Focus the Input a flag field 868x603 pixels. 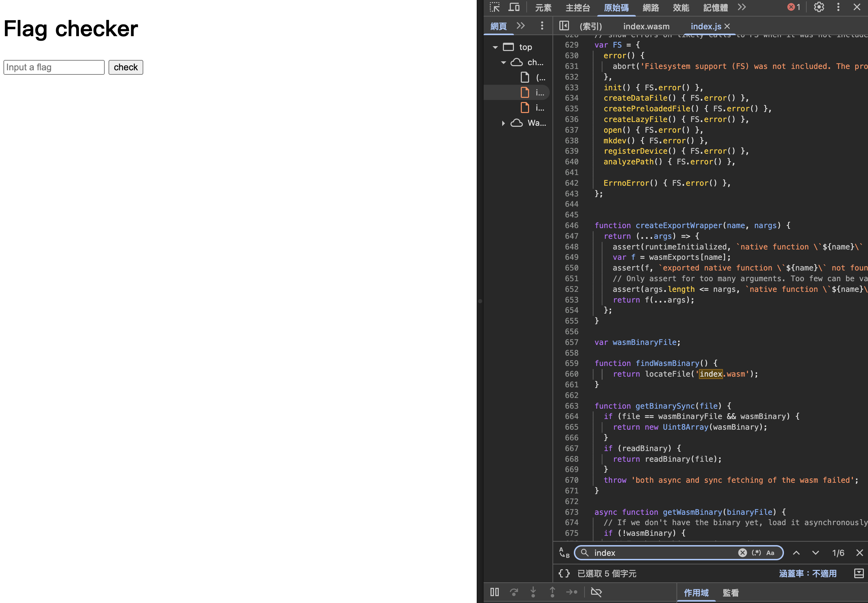coord(54,67)
